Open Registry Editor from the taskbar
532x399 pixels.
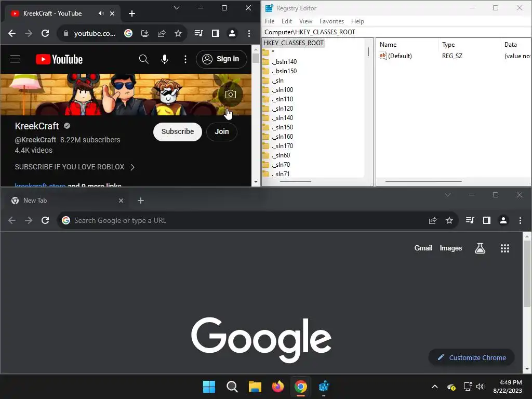324,387
